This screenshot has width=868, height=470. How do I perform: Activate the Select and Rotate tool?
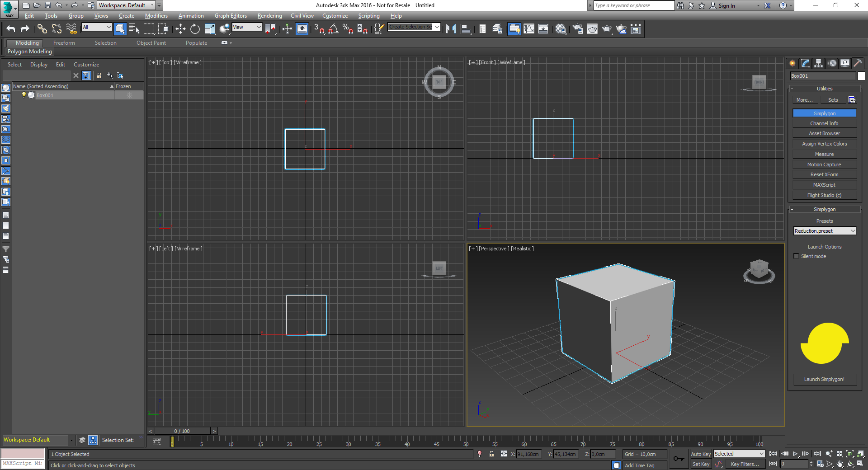pyautogui.click(x=194, y=28)
